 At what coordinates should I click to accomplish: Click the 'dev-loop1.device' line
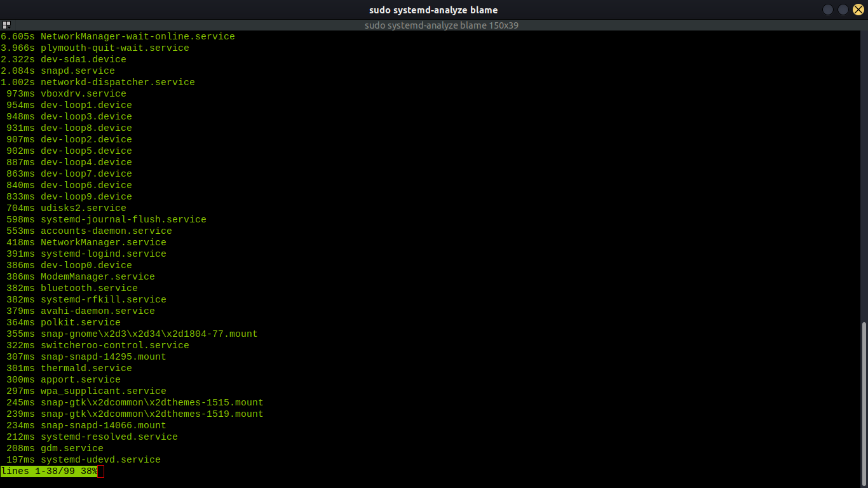tap(86, 105)
